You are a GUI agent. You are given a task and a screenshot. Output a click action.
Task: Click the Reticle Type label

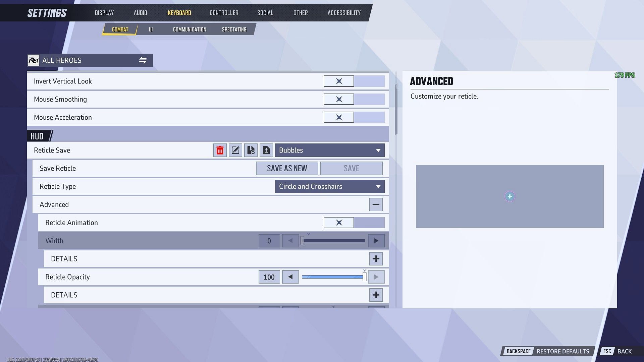click(58, 186)
